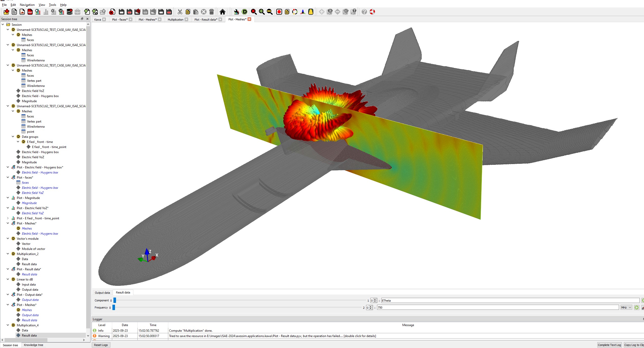This screenshot has width=644, height=348.
Task: Click the red record button icon
Action: [279, 12]
